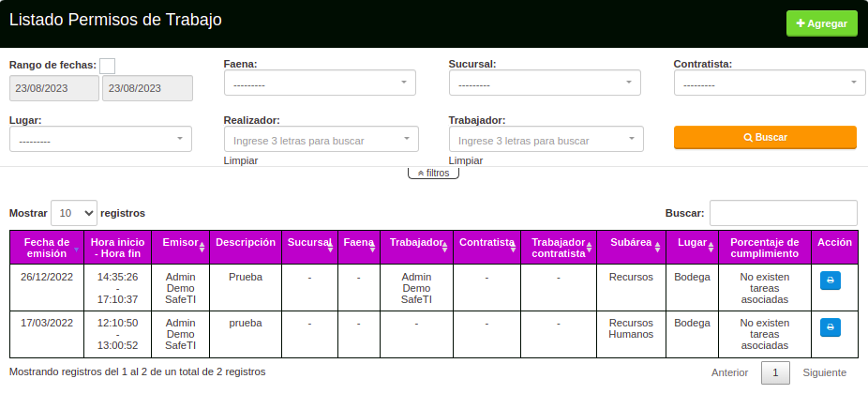The height and width of the screenshot is (394, 868).
Task: Click the orange Buscar button
Action: [x=765, y=137]
